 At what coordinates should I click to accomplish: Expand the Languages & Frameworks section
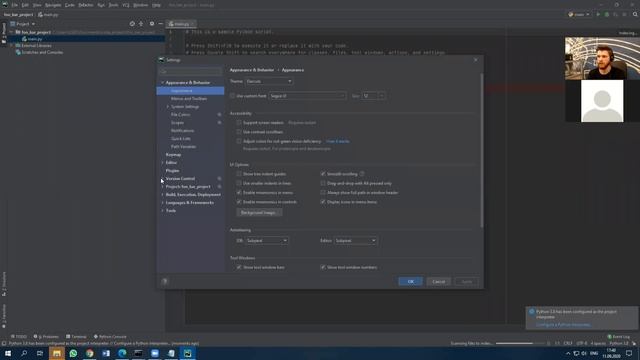click(162, 202)
